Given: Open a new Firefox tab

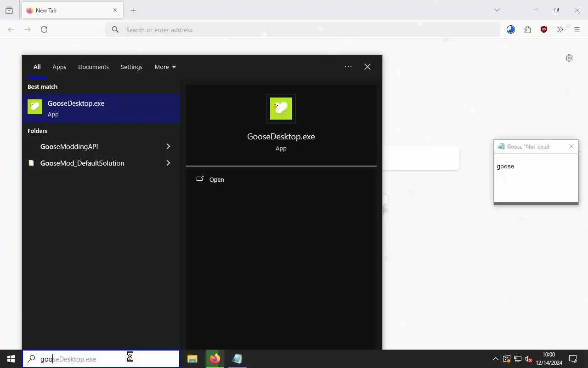Looking at the screenshot, I should point(133,10).
